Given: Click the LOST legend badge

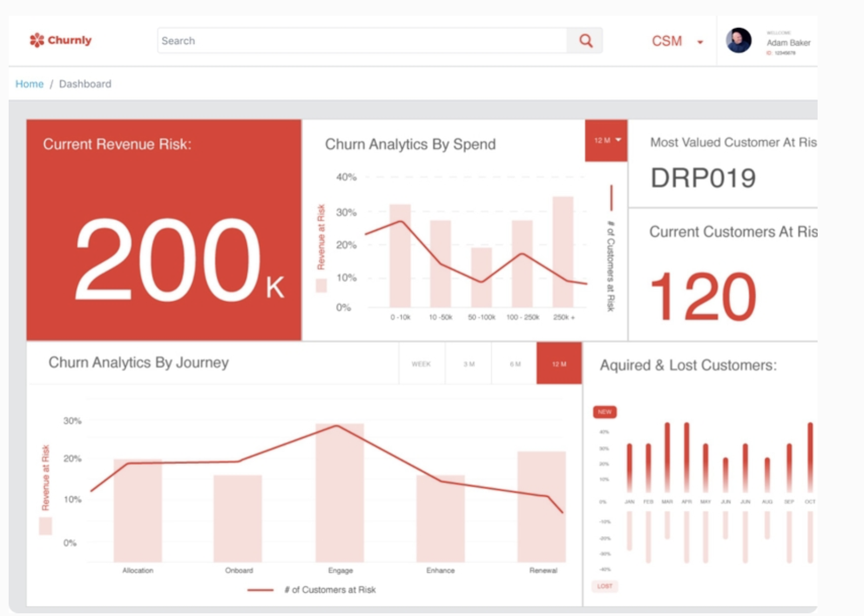Looking at the screenshot, I should click(605, 586).
